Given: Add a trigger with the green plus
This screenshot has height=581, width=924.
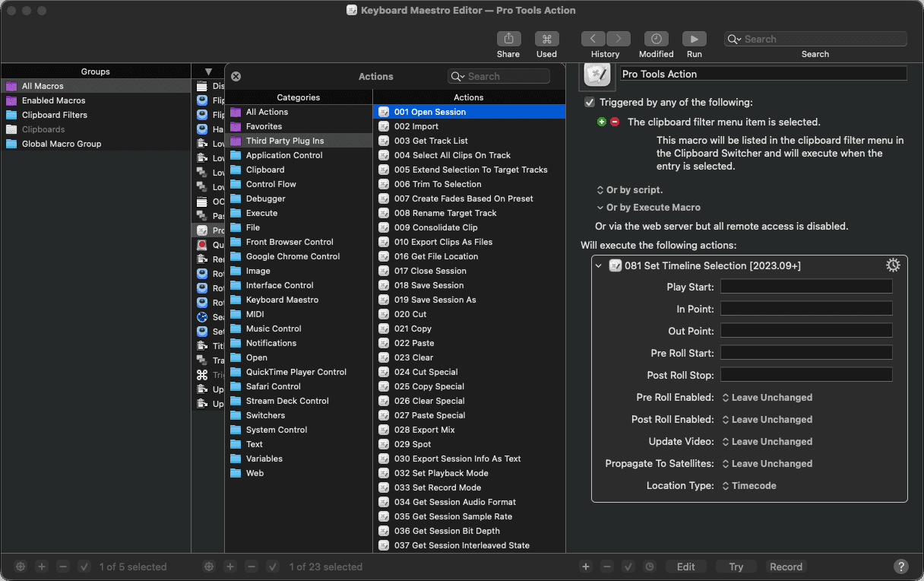Looking at the screenshot, I should pos(602,122).
